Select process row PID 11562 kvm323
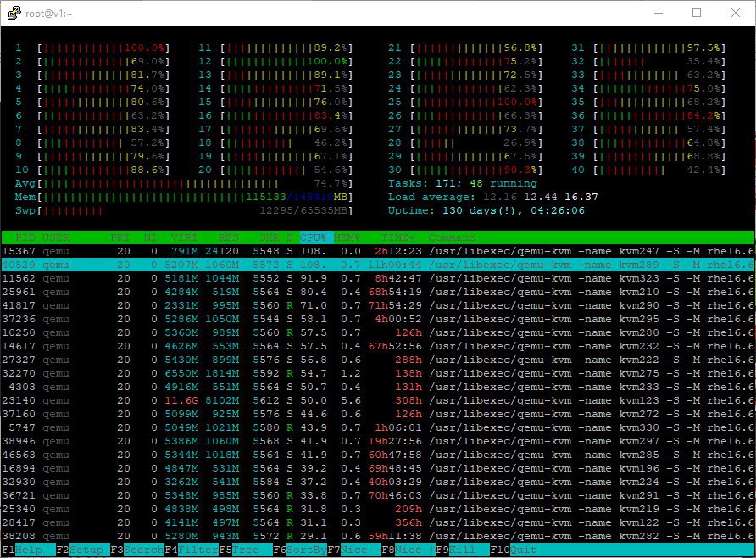The width and height of the screenshot is (756, 558). click(378, 278)
